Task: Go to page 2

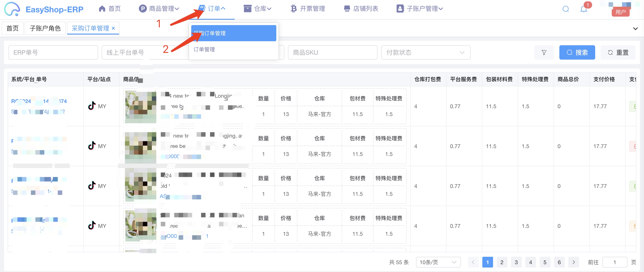Action: coord(502,262)
